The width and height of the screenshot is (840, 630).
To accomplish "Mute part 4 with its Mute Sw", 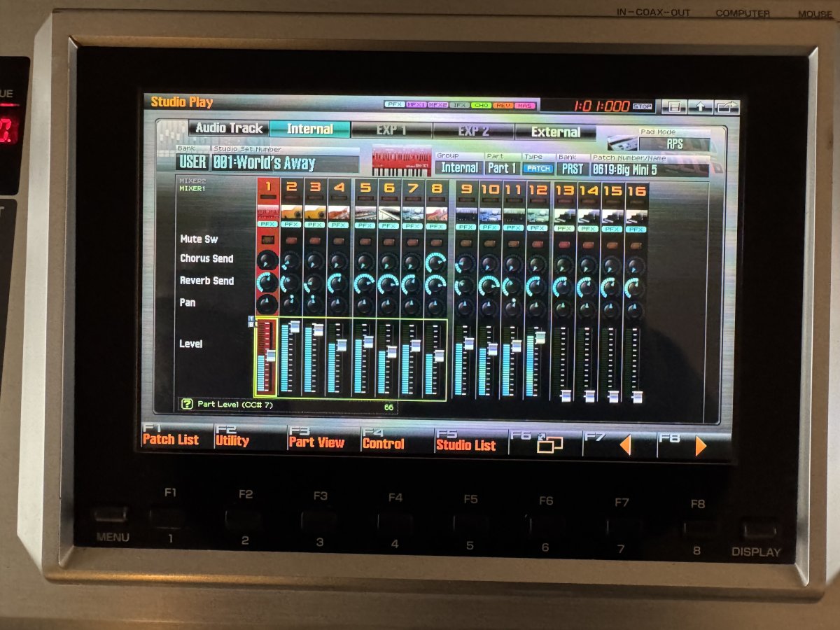I will (x=339, y=241).
